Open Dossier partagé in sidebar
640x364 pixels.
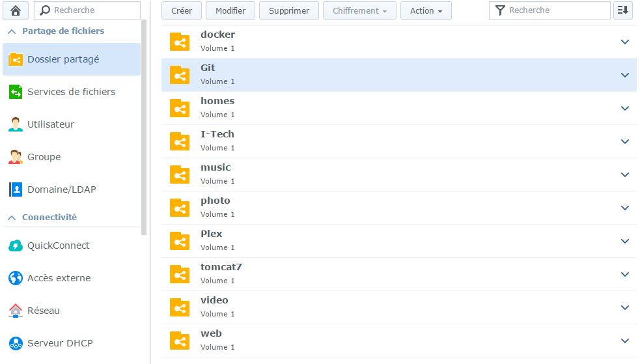[72, 59]
